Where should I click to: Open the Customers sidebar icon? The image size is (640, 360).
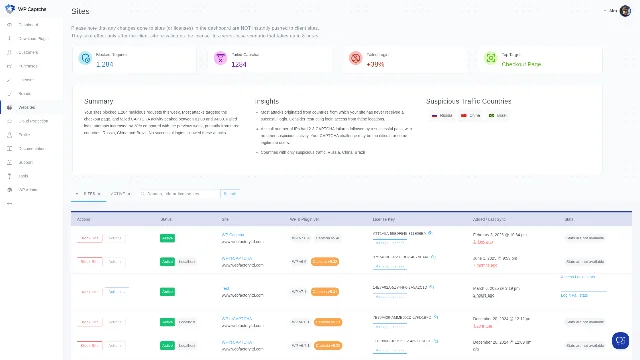pyautogui.click(x=9, y=52)
